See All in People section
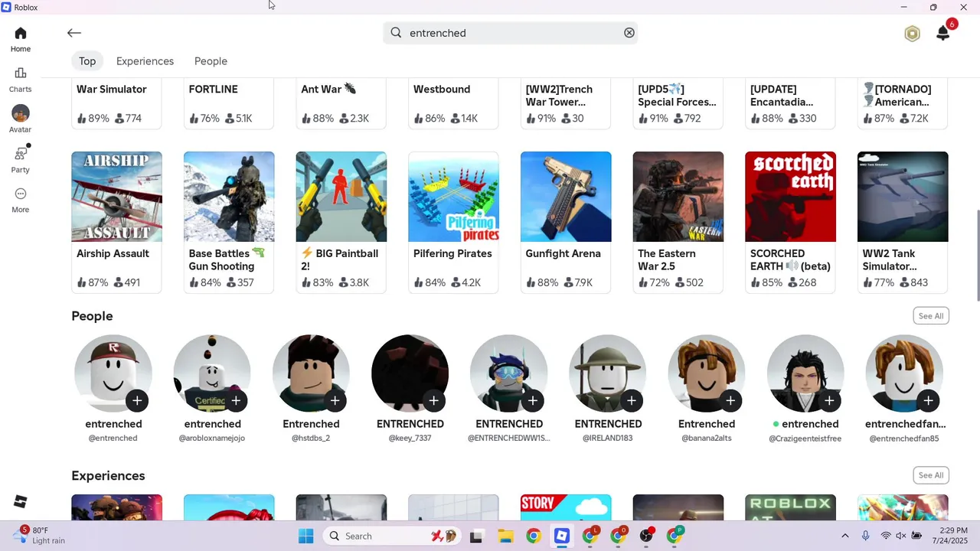 point(931,316)
